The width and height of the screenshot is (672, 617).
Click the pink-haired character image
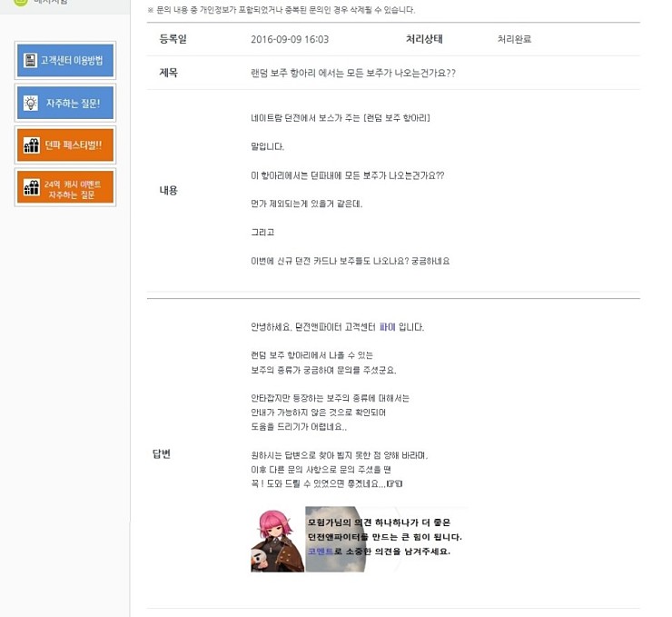pyautogui.click(x=277, y=540)
